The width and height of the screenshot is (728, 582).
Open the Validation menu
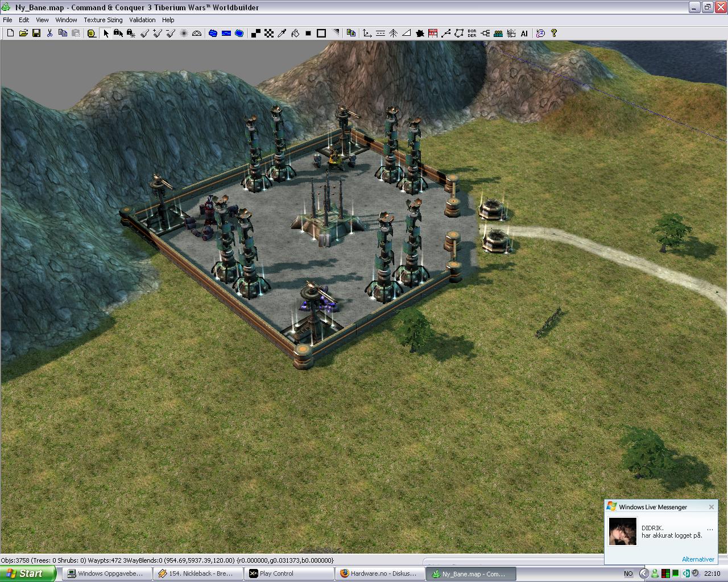pos(142,20)
